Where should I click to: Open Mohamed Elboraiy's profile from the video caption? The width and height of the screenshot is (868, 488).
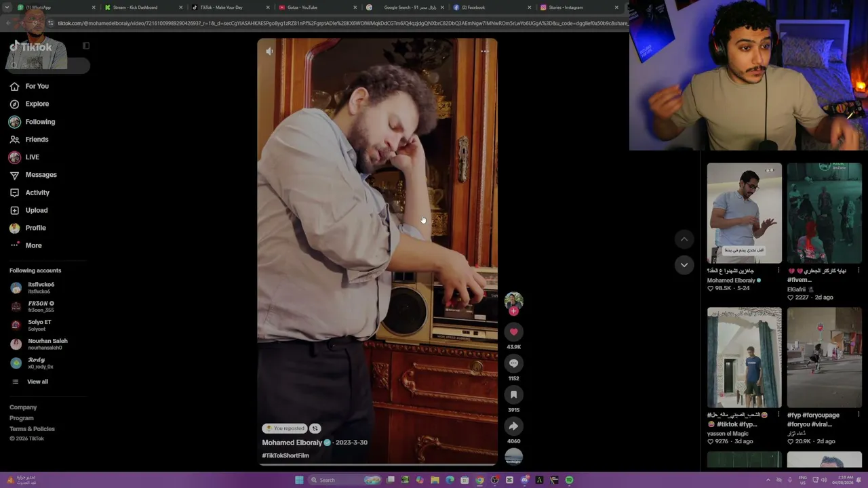[292, 443]
